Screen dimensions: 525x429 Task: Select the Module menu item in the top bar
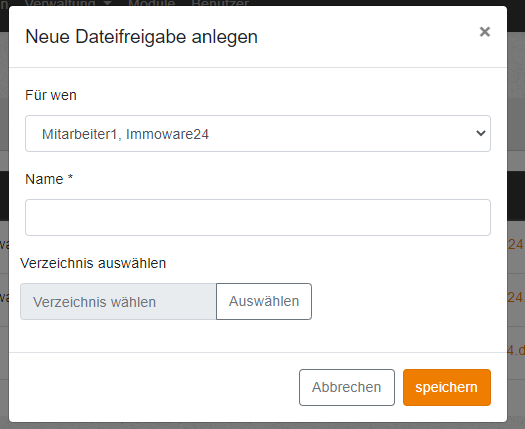(151, 3)
